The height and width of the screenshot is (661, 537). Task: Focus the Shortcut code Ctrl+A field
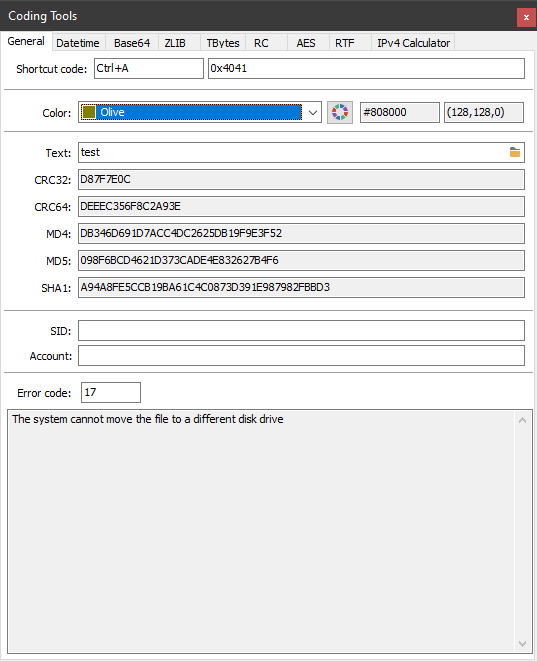149,68
